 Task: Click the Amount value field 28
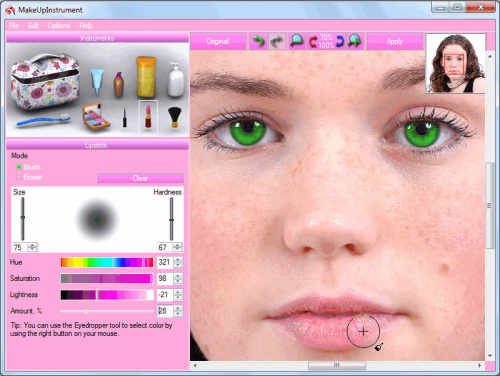click(x=165, y=311)
